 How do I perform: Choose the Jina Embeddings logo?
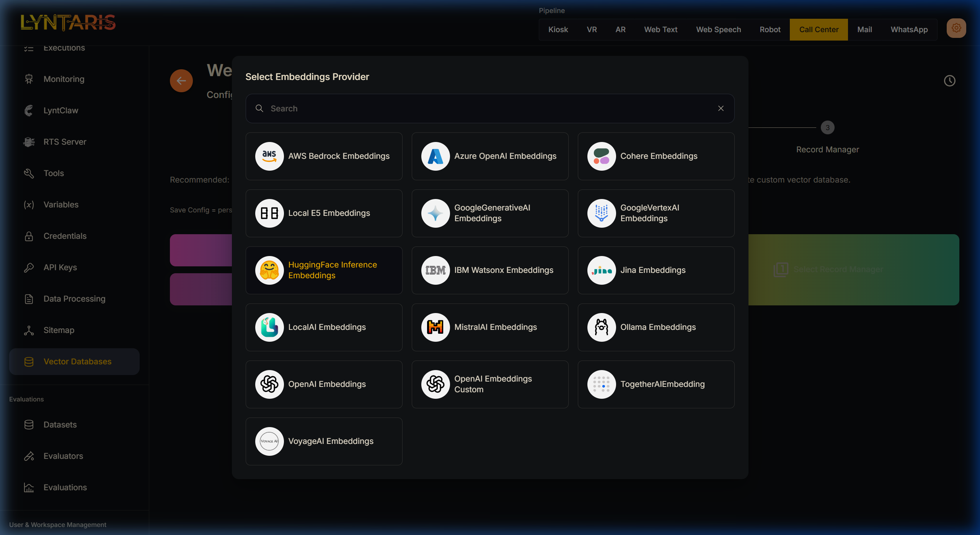coord(602,270)
